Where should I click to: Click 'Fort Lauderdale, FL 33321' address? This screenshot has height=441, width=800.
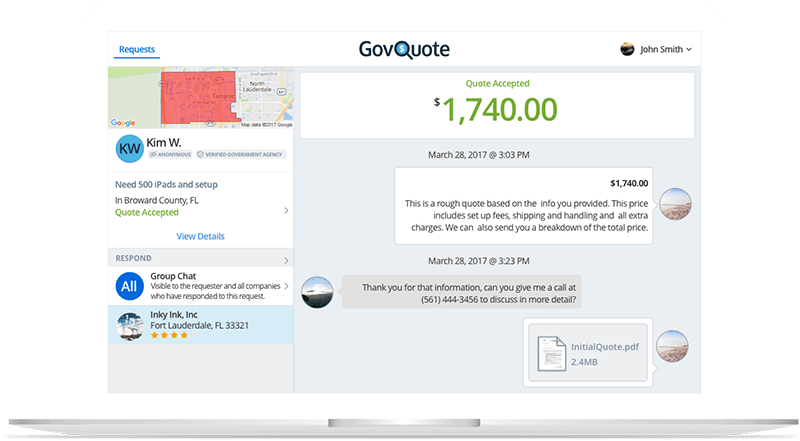tap(199, 326)
